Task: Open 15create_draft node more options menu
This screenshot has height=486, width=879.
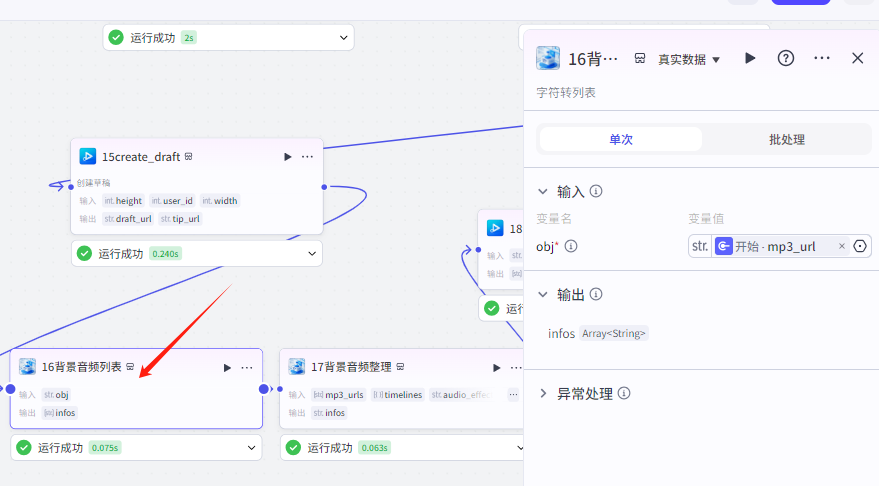Action: (x=307, y=157)
